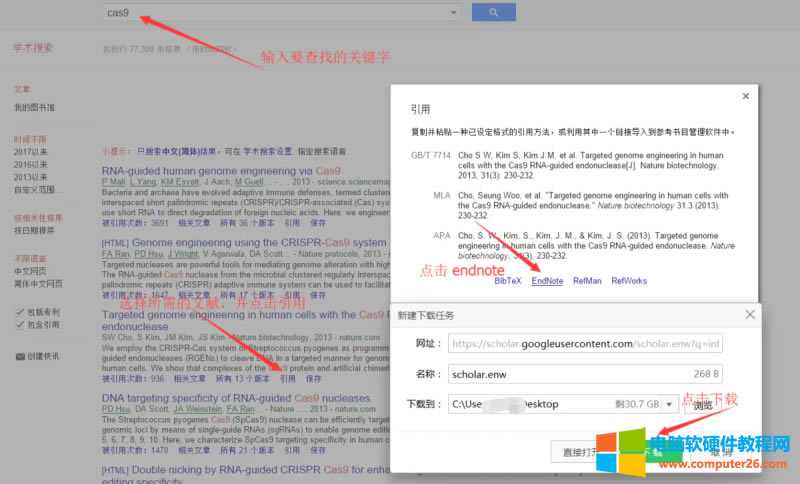Click the envelope icon for create alert
This screenshot has width=800, height=484.
click(20, 356)
